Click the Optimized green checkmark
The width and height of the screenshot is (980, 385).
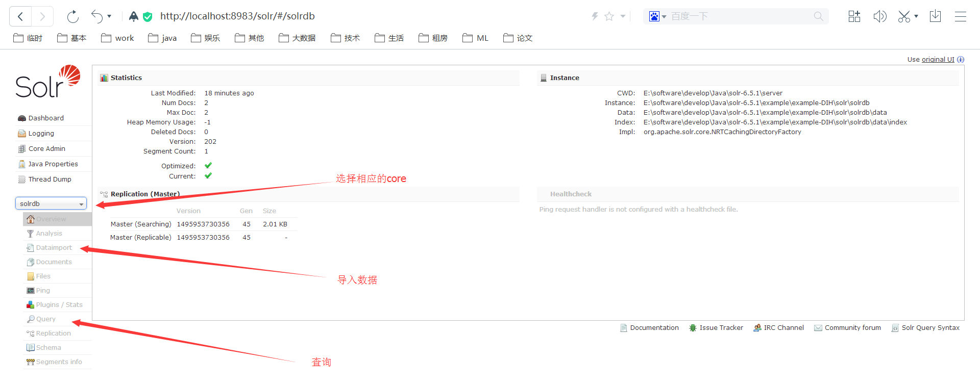tap(208, 166)
